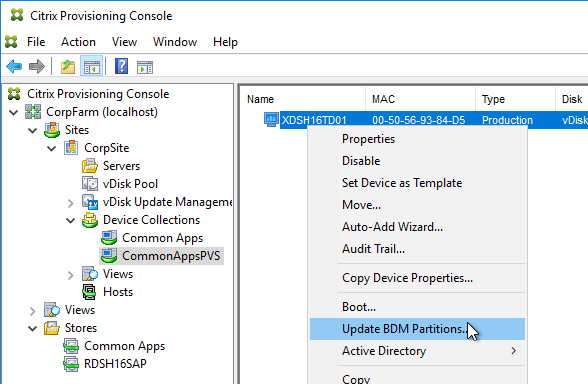Viewport: 588px width, 384px height.
Task: Select the Servers tree item label
Action: click(121, 166)
